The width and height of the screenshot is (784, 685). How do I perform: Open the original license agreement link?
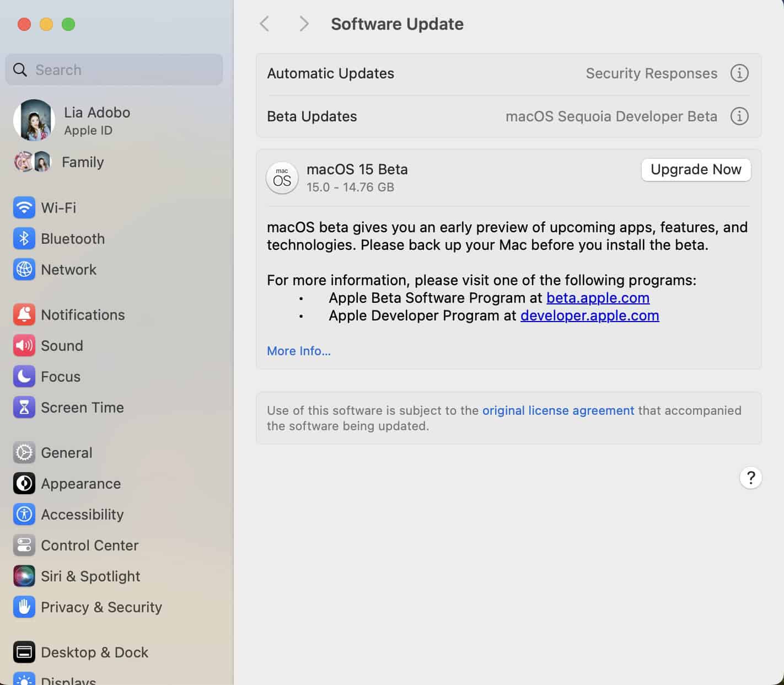[x=558, y=410]
